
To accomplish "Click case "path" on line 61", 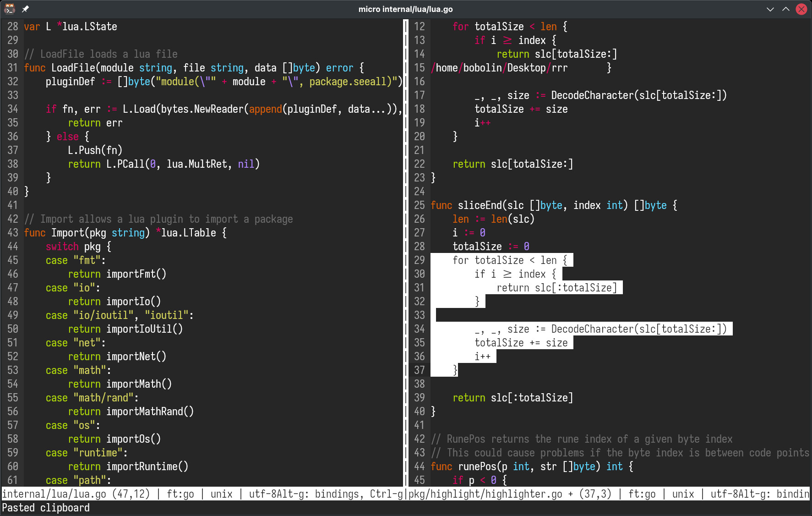I will click(79, 480).
